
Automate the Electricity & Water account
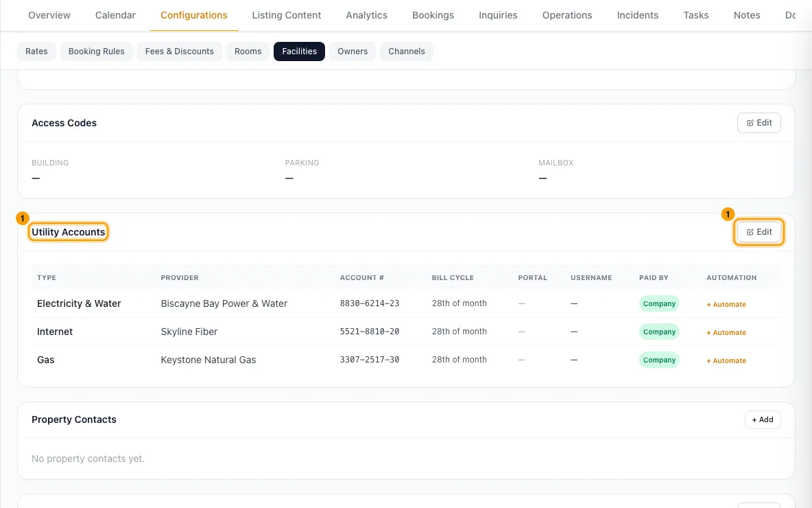pos(726,304)
